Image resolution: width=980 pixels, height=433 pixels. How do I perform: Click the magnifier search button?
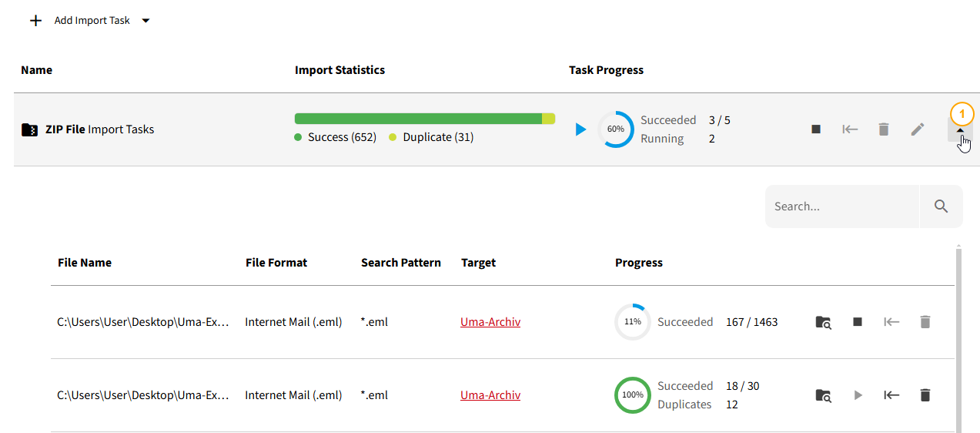tap(941, 206)
